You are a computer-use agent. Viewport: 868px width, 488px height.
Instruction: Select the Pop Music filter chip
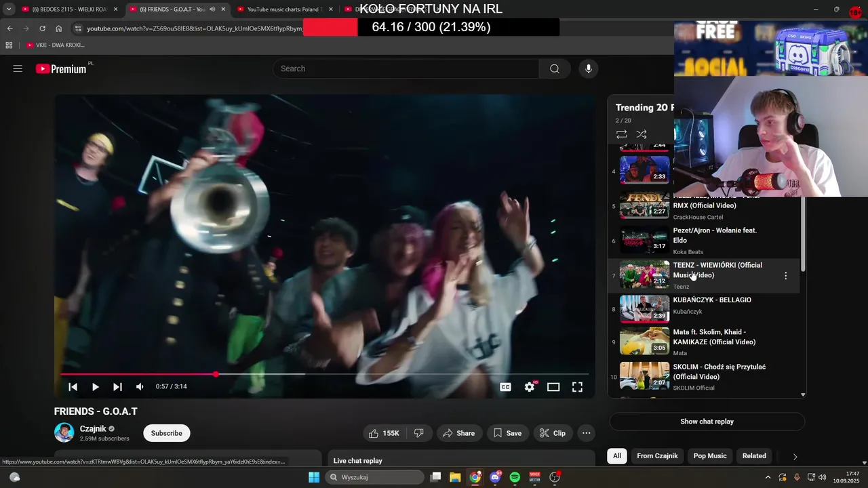click(710, 456)
